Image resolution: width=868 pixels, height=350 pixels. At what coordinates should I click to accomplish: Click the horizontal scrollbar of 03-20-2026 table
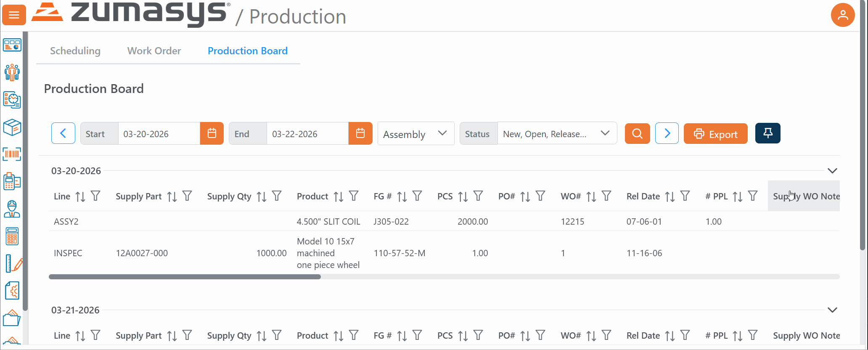tap(185, 277)
